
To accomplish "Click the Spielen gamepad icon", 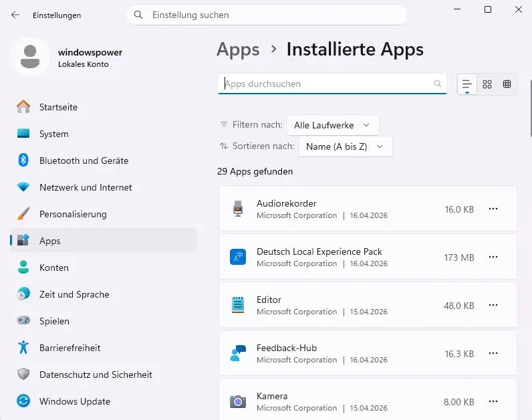I will [23, 320].
